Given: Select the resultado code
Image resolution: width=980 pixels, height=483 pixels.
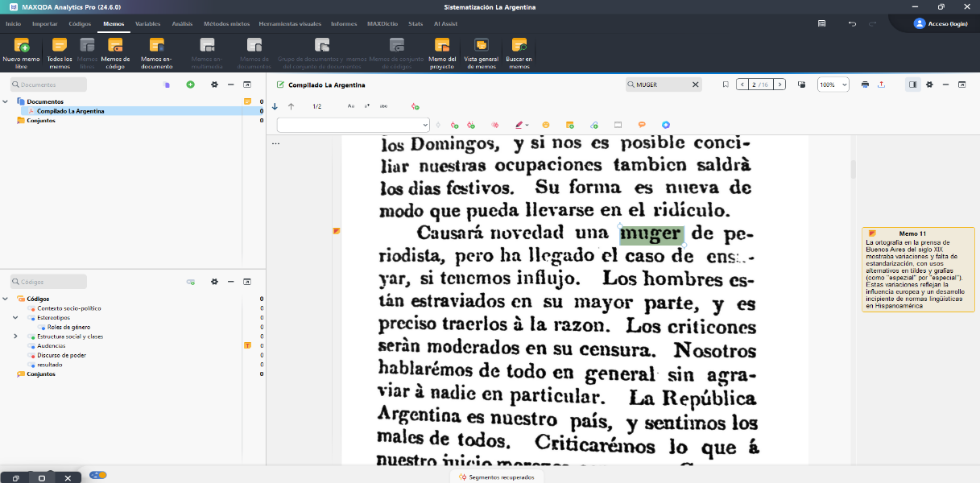Looking at the screenshot, I should [x=49, y=365].
